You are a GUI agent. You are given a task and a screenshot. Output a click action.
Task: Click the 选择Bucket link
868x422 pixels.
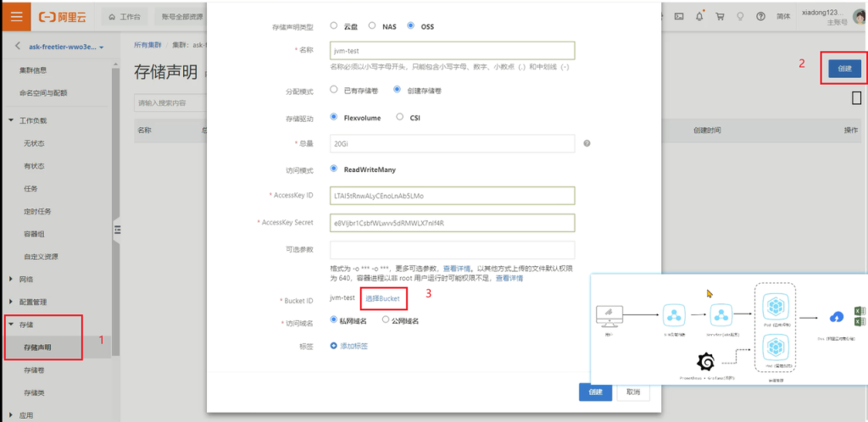point(382,299)
